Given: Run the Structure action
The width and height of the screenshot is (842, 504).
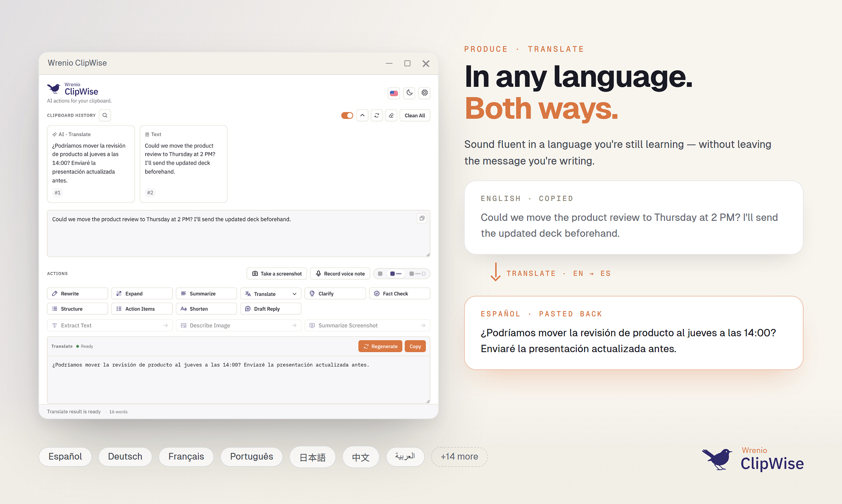Looking at the screenshot, I should [77, 309].
